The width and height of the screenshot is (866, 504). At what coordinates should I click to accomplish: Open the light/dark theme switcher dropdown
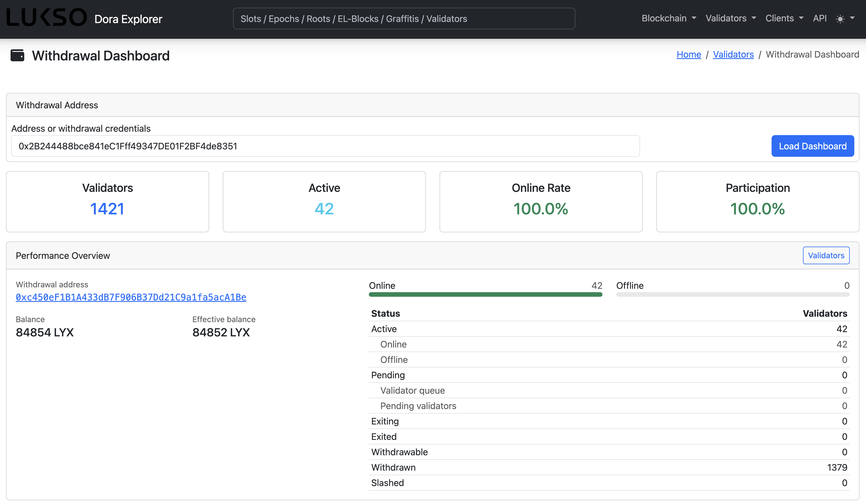[845, 19]
